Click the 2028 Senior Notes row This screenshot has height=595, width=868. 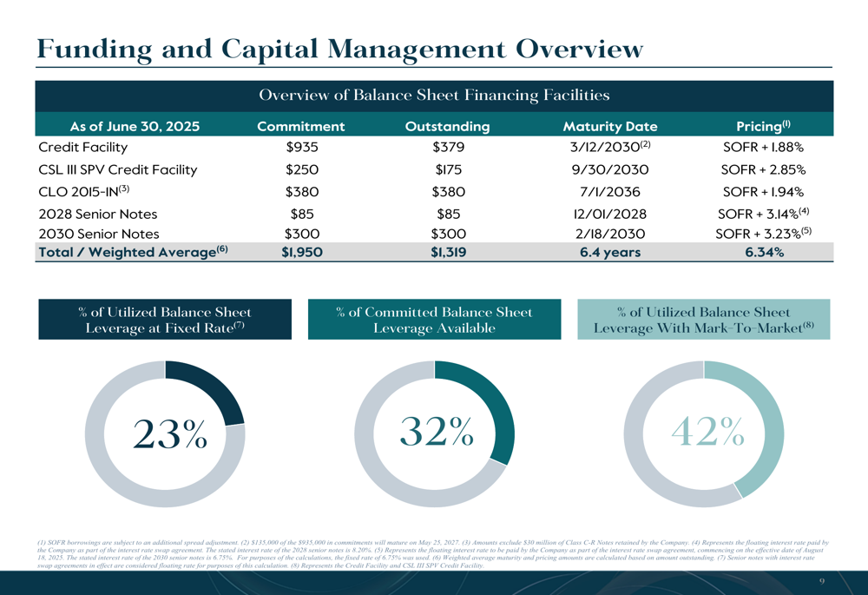click(434, 214)
